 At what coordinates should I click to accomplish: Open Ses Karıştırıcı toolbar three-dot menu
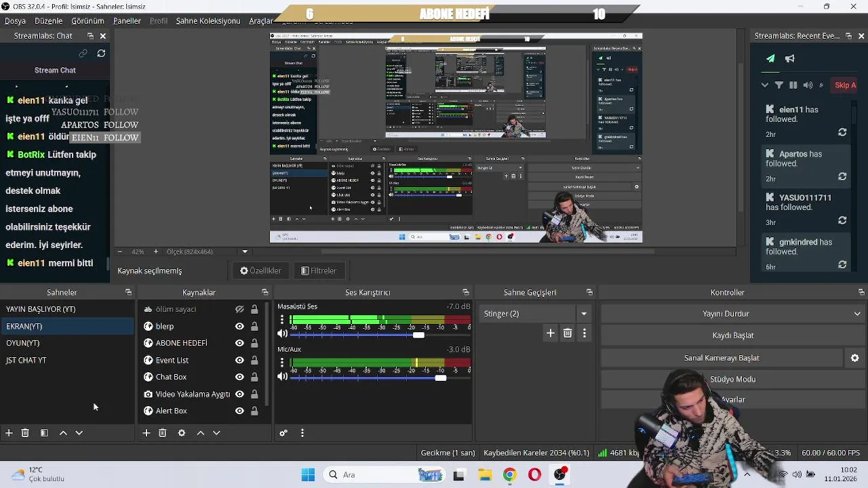click(x=302, y=433)
